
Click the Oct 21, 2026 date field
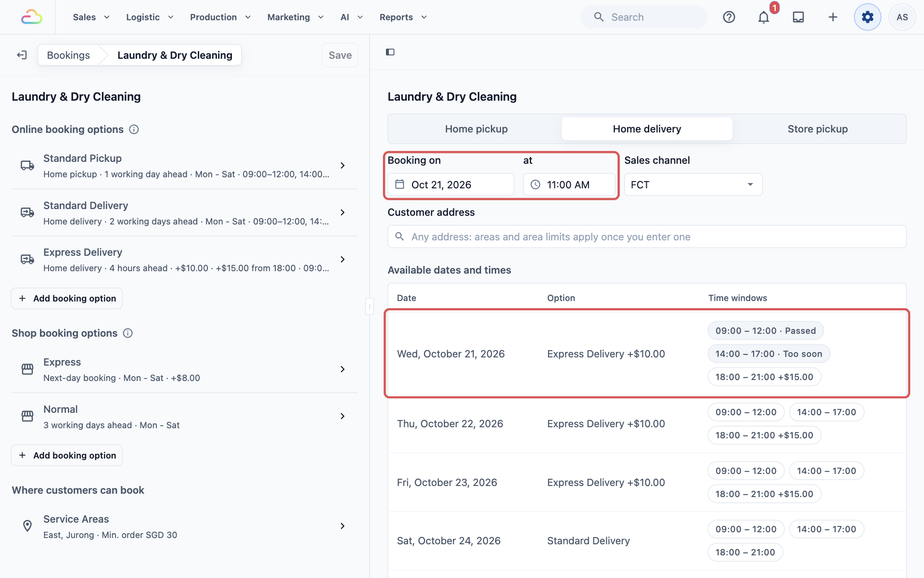pyautogui.click(x=451, y=184)
